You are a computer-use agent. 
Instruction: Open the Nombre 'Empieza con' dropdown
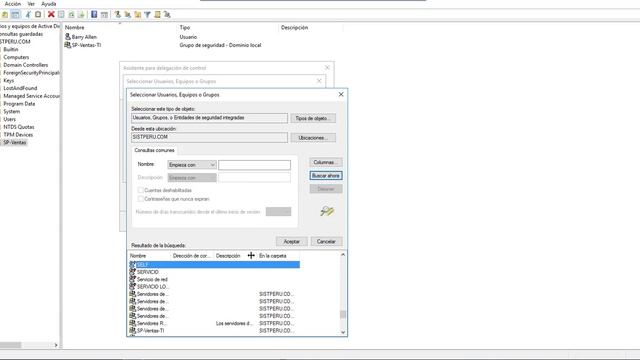(192, 165)
